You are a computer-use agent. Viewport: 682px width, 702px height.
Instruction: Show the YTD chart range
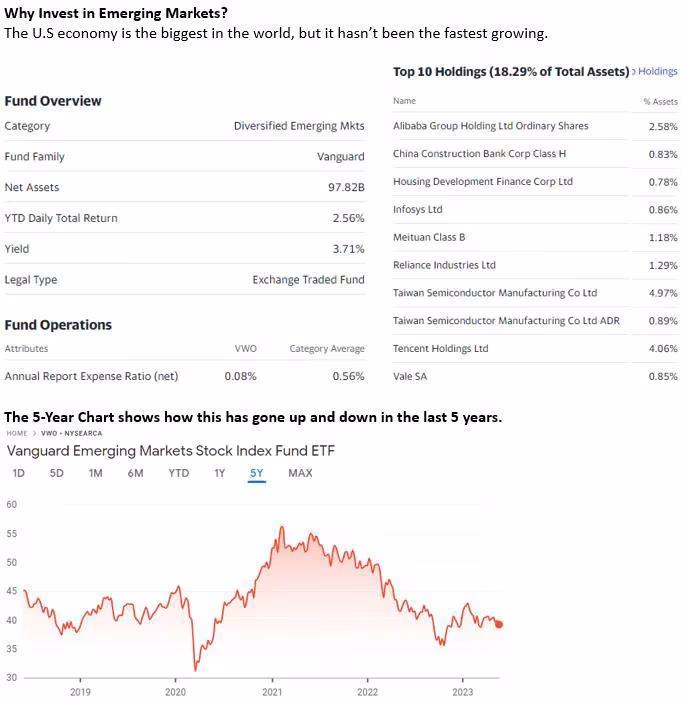pyautogui.click(x=179, y=473)
